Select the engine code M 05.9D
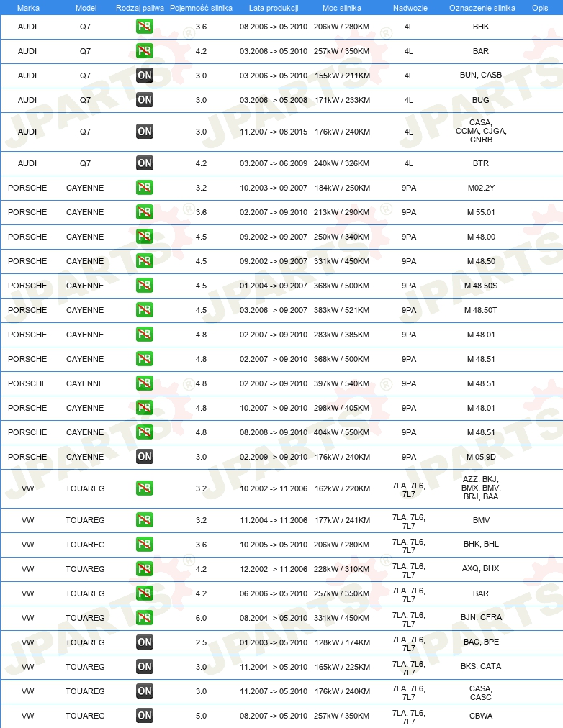 pos(481,457)
